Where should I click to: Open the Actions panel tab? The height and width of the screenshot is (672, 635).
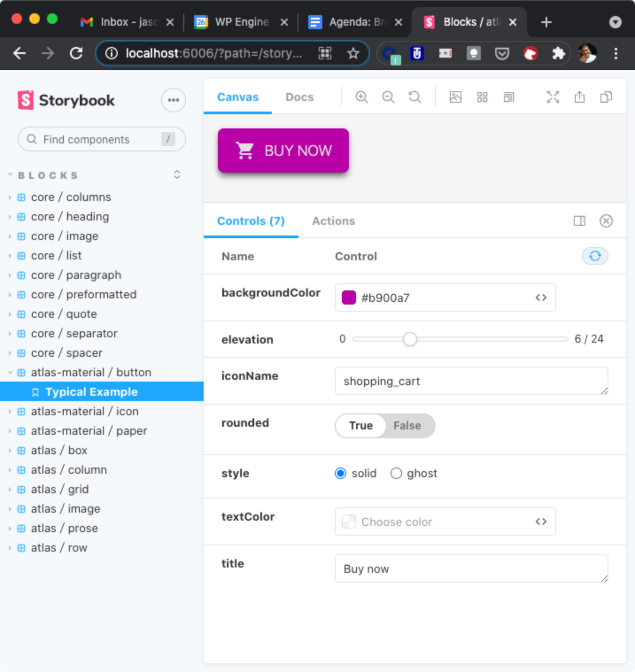(x=333, y=221)
